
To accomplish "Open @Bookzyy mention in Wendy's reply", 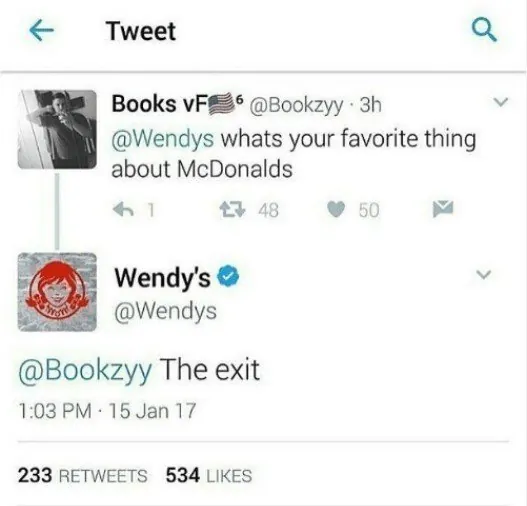I will (85, 370).
